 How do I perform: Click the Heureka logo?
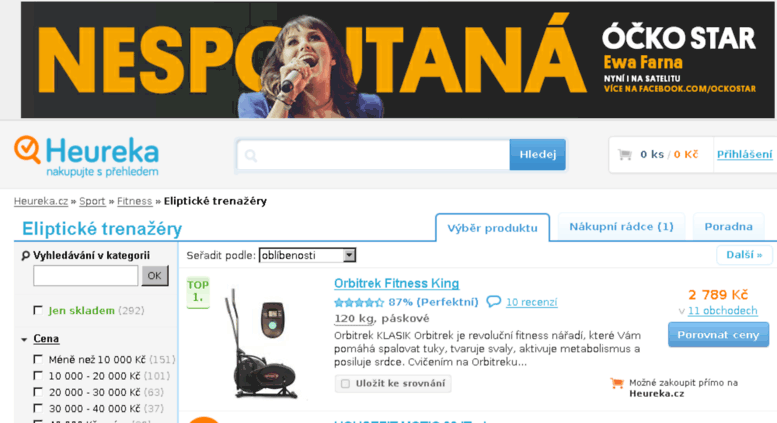tap(86, 157)
